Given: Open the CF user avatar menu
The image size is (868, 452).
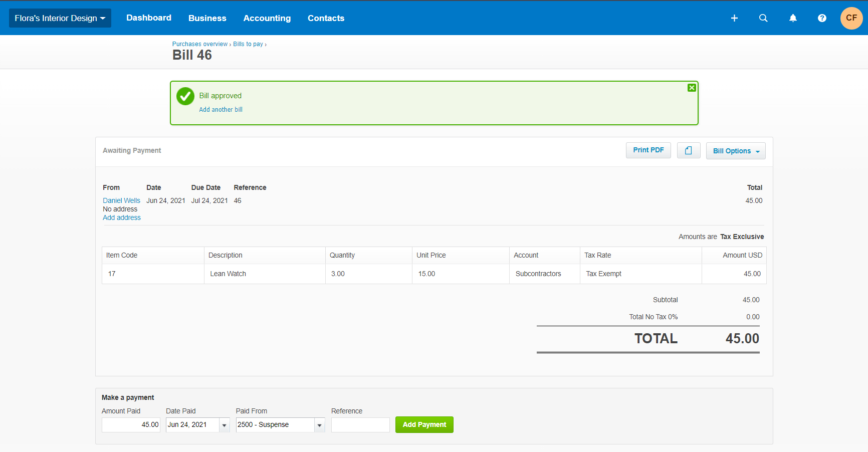Looking at the screenshot, I should (851, 18).
